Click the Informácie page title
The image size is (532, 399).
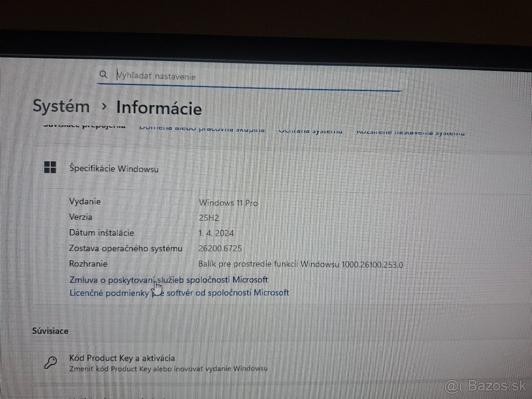click(x=159, y=108)
